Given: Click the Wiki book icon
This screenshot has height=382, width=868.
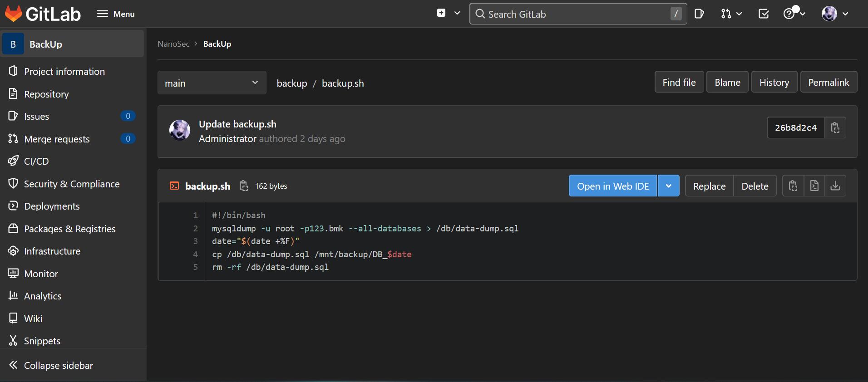Looking at the screenshot, I should [13, 318].
